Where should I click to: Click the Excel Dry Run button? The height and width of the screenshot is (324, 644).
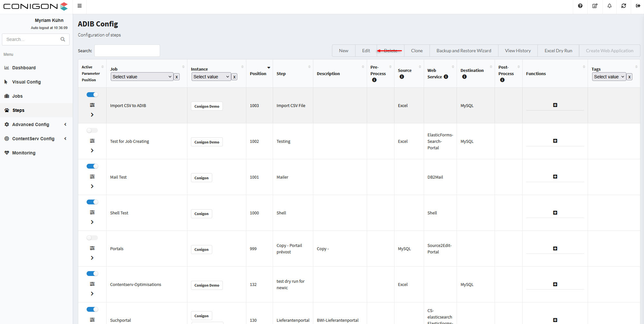click(558, 51)
